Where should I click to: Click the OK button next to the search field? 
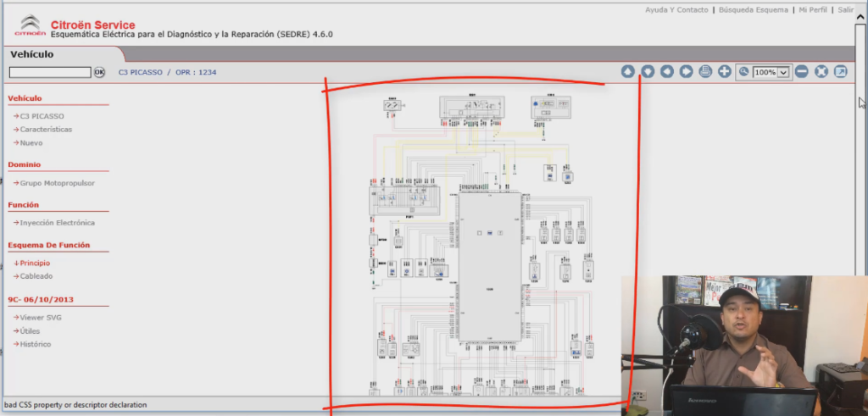coord(99,72)
